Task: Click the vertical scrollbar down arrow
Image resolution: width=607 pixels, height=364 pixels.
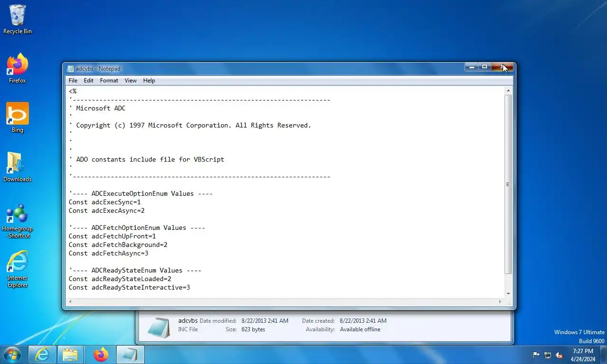Action: point(508,294)
